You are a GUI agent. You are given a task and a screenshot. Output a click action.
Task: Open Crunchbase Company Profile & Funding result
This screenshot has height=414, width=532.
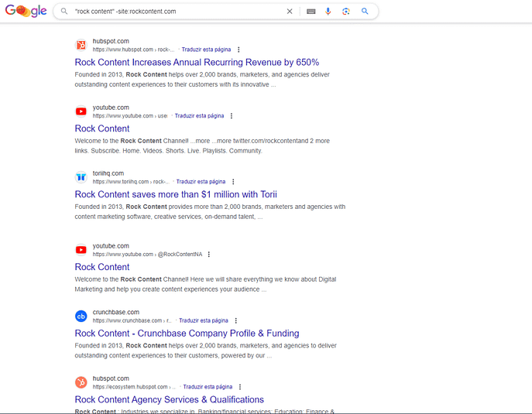tap(187, 334)
